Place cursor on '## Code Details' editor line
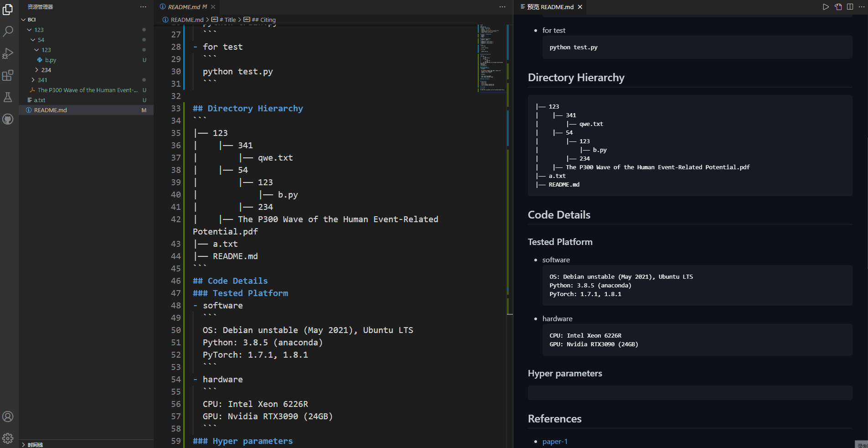Screen dimensions: 868x448 (230, 281)
